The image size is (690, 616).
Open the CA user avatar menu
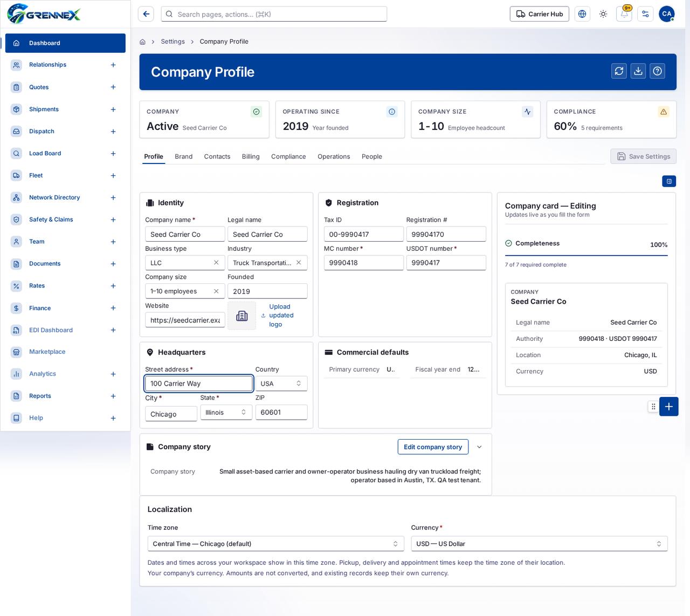[667, 14]
